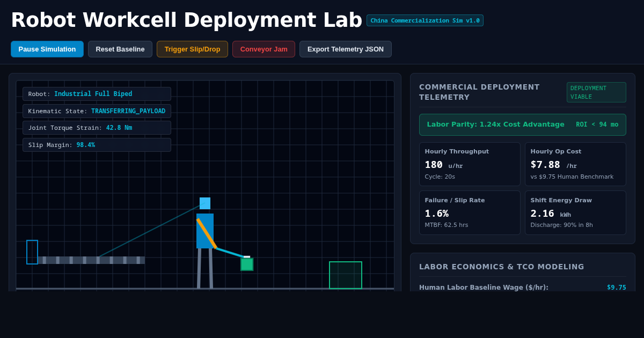Click the Pause Simulation button
Viewport: 644px width, 338px height.
[47, 49]
